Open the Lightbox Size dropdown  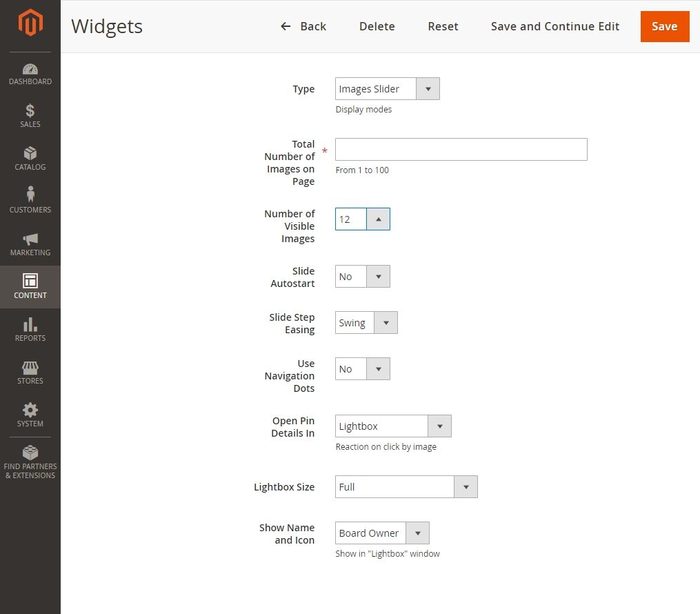pos(406,487)
